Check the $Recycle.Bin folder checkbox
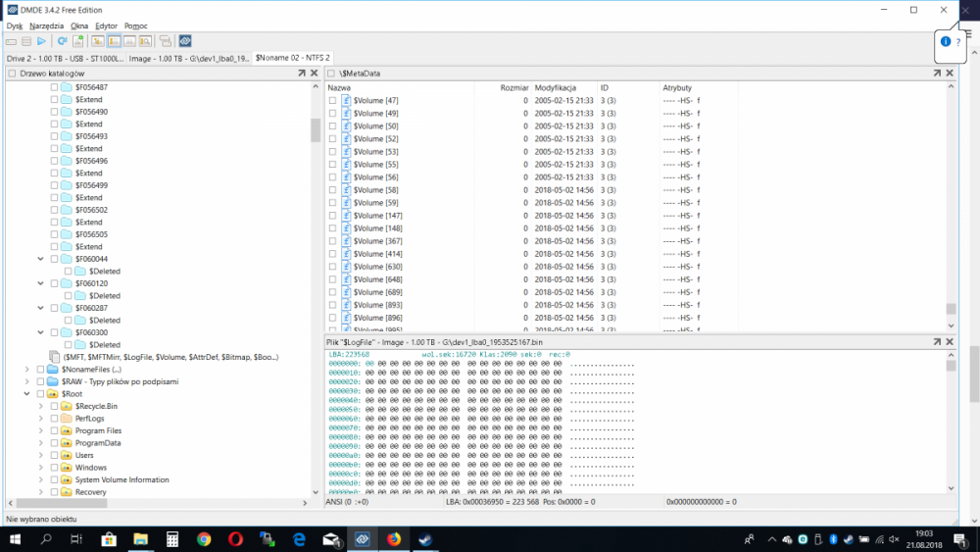980x552 pixels. 54,406
